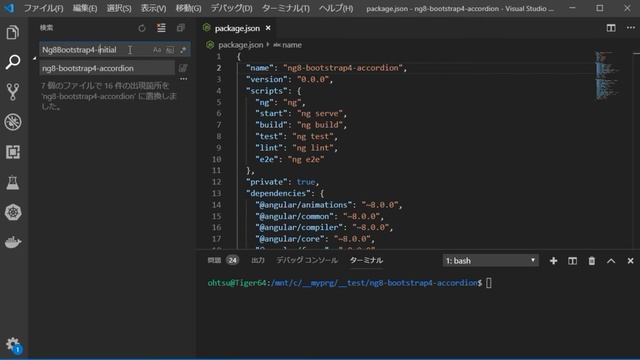Switch to デバッグ コンソール panel tab
This screenshot has height=360, width=640.
coord(307,260)
